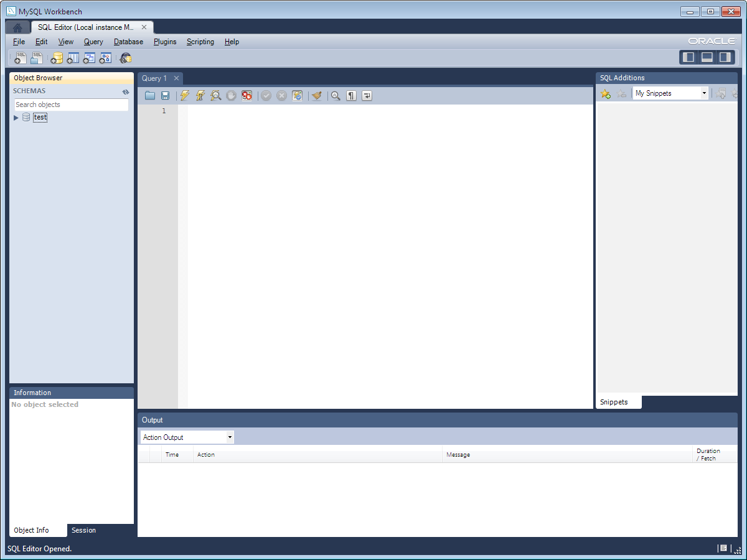Create a new routine icon
Image resolution: width=747 pixels, height=560 pixels.
[105, 58]
